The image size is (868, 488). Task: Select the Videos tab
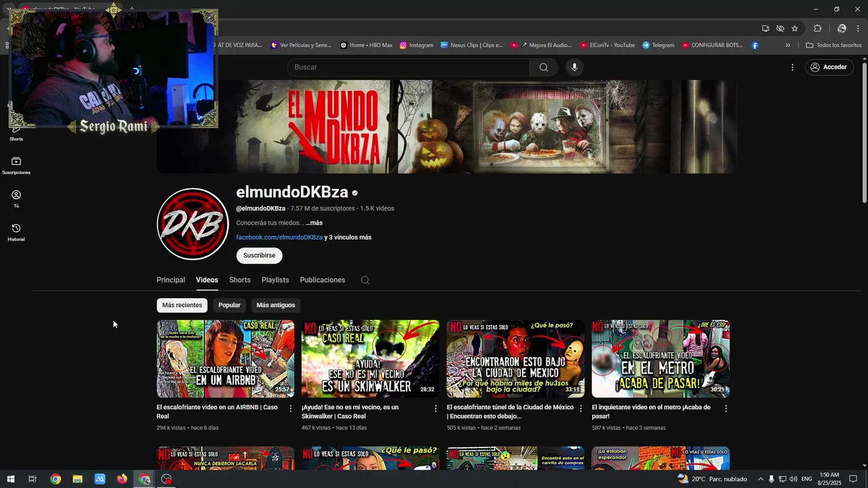[x=207, y=280]
